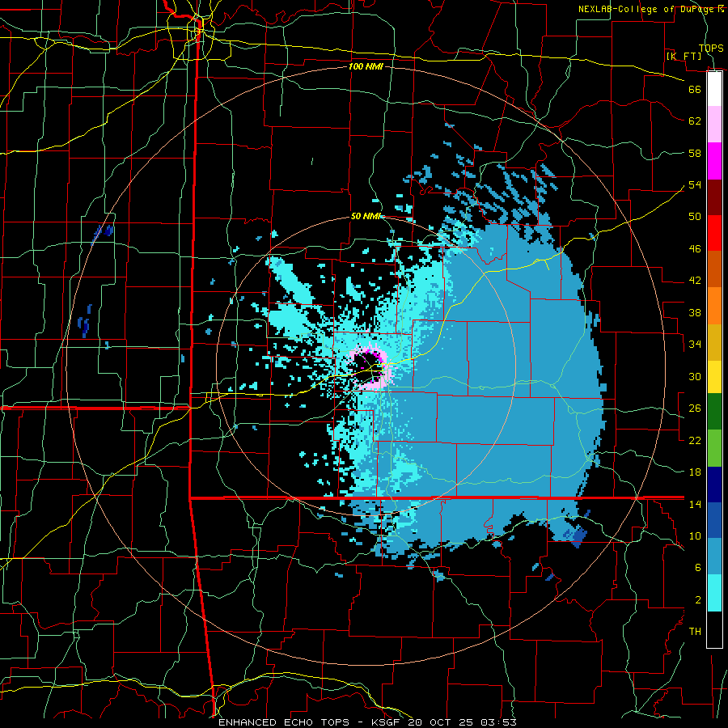Click the 2 legend scale value
This screenshot has width=728, height=728.
pos(697,600)
